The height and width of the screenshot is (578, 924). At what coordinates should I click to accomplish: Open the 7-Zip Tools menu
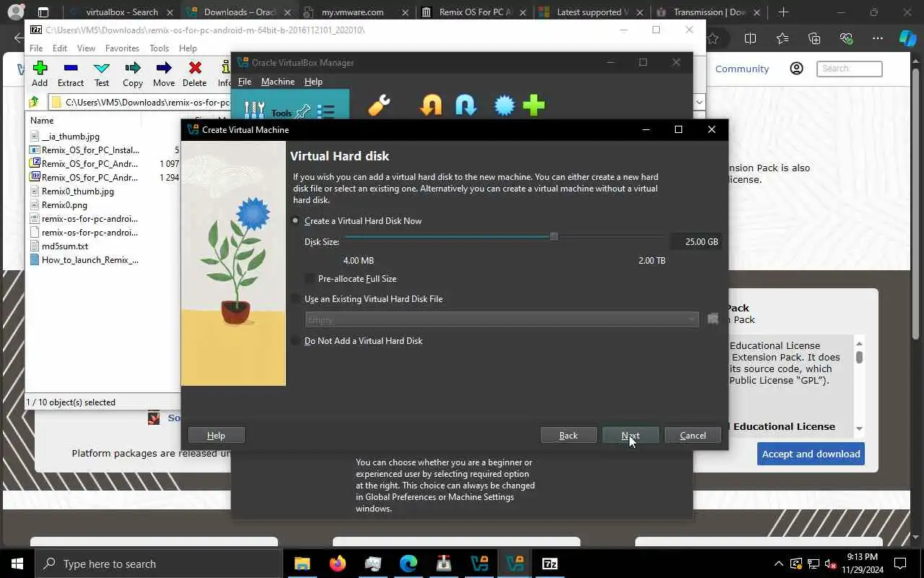point(159,48)
